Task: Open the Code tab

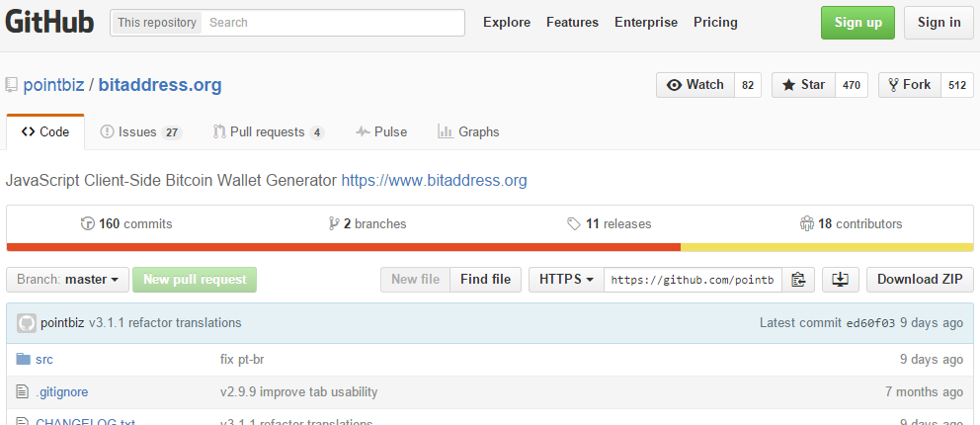Action: click(45, 131)
